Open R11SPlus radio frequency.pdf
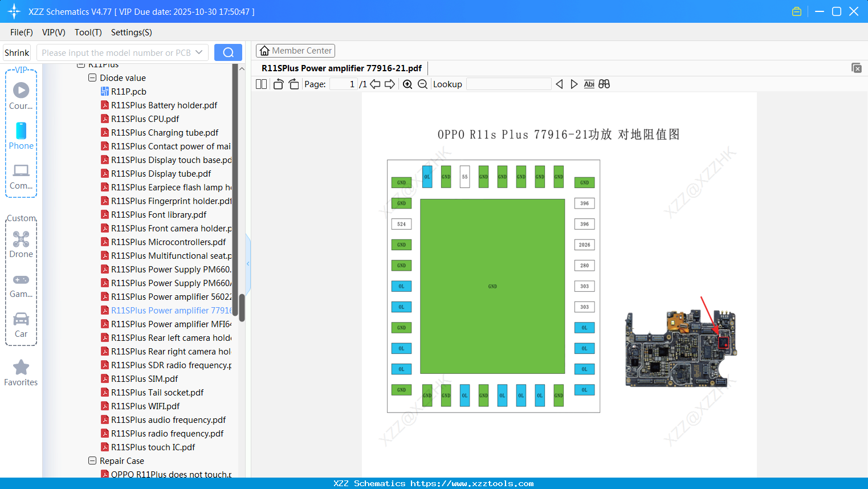Screen dimensions: 868x489 (x=167, y=433)
